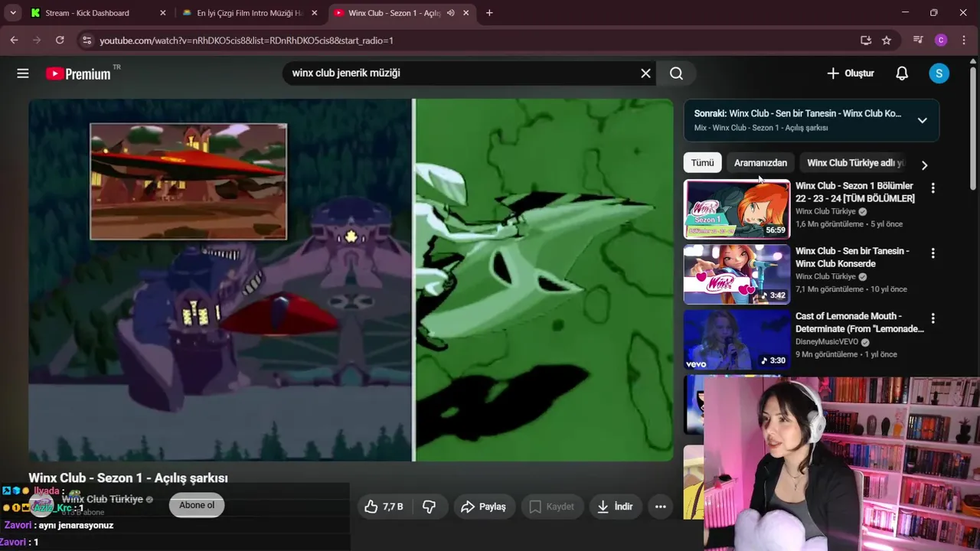Viewport: 980px width, 551px height.
Task: Install or cast icon in address bar
Action: pyautogui.click(x=866, y=40)
